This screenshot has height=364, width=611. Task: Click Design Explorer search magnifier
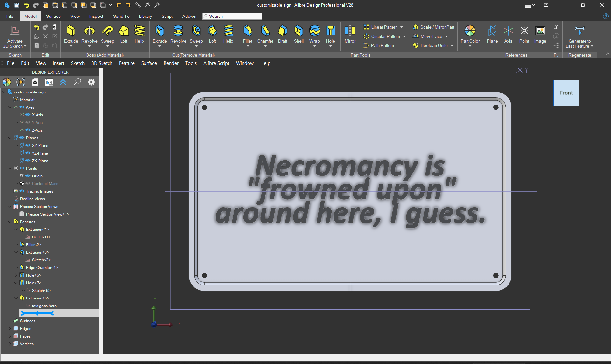77,82
